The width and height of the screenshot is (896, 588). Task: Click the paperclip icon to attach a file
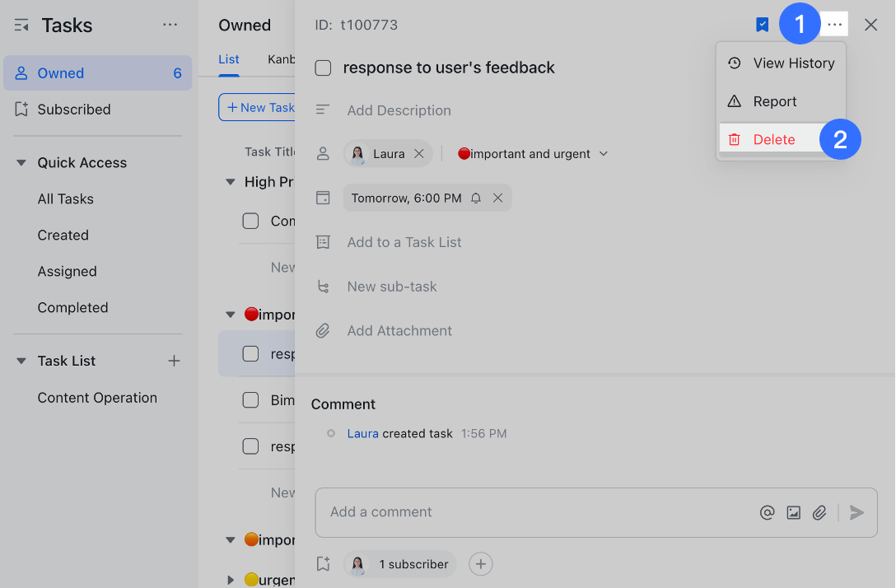[819, 512]
